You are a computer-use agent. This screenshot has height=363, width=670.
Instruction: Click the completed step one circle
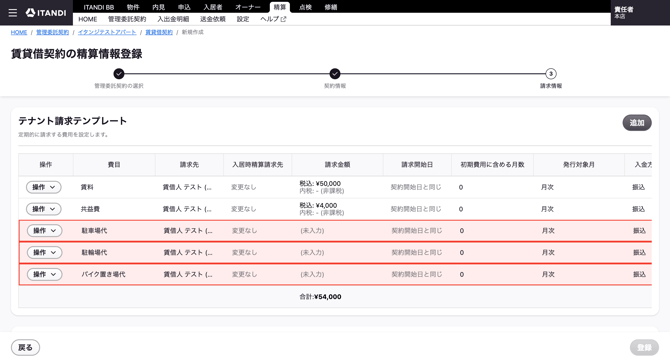point(119,74)
